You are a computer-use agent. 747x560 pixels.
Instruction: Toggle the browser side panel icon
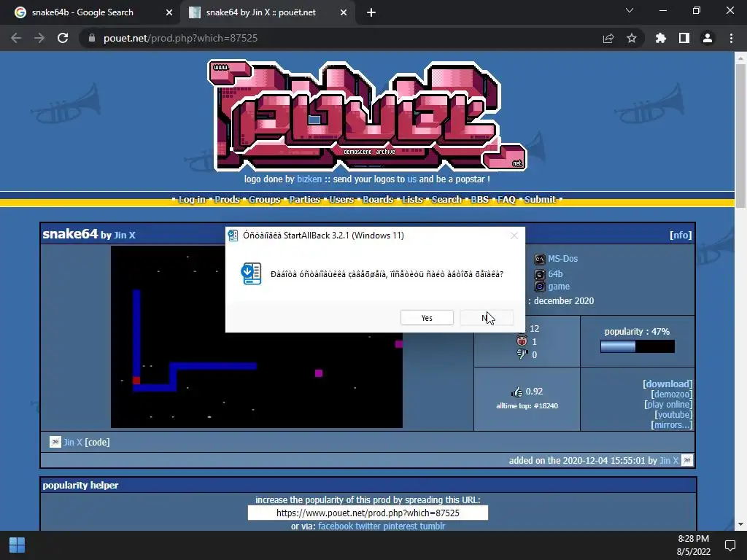684,38
